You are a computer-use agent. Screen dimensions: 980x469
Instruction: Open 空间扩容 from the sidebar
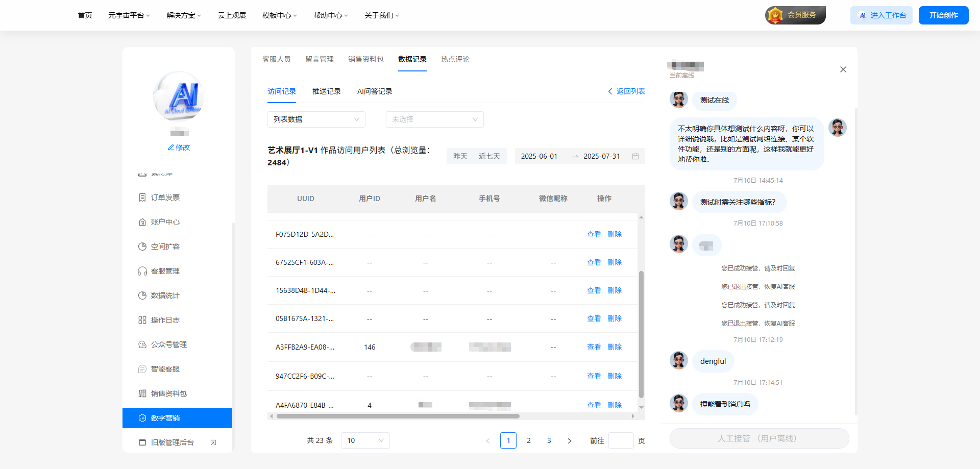pos(164,246)
